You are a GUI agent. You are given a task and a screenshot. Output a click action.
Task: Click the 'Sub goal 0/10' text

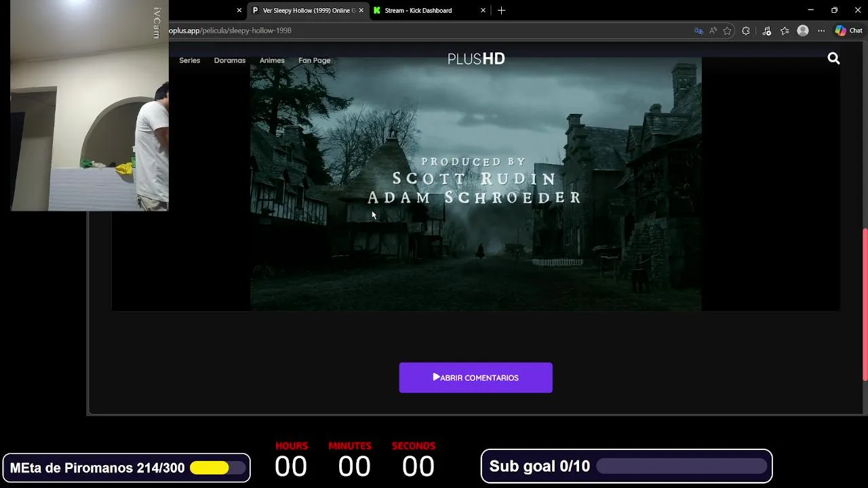click(x=540, y=466)
